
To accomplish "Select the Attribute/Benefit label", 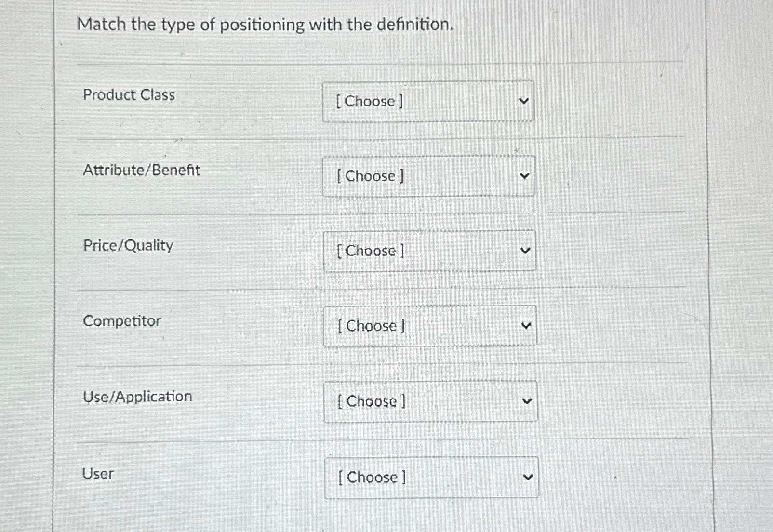I will 141,170.
